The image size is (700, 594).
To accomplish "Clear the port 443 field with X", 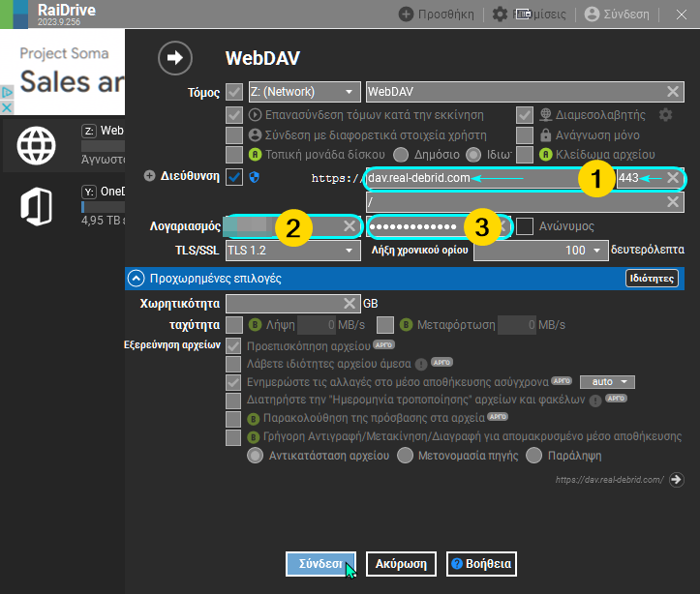I will coord(673,177).
